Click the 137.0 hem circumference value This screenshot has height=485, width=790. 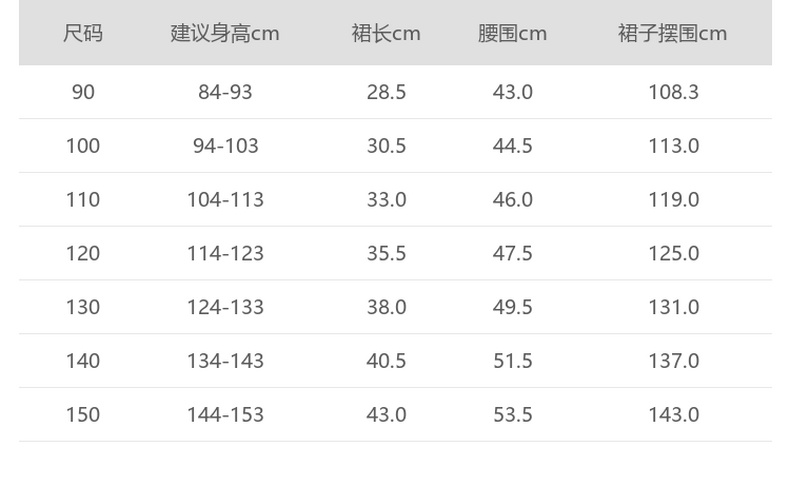click(672, 361)
